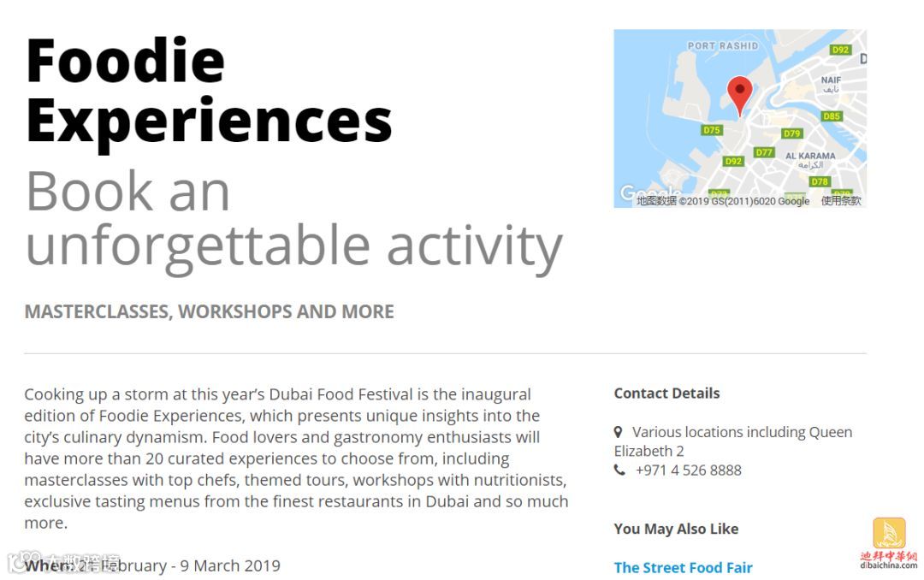
Task: Click the Google logo on the map
Action: tap(637, 193)
